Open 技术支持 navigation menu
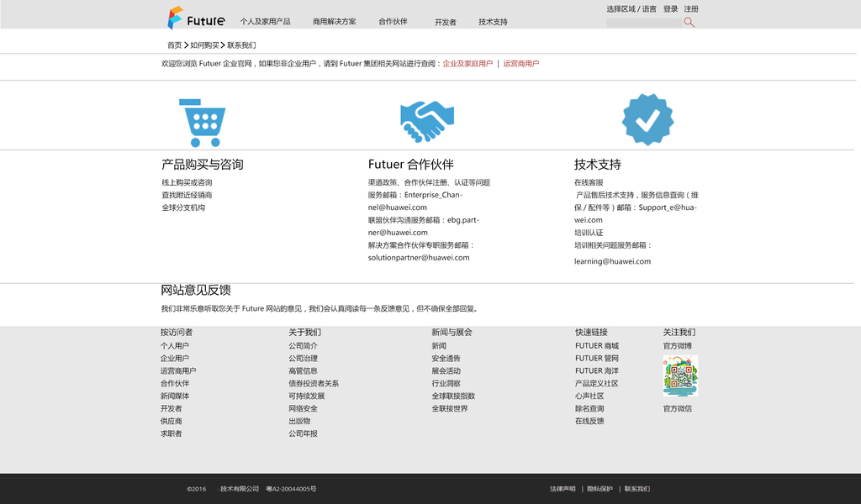Image resolution: width=861 pixels, height=504 pixels. pos(493,22)
